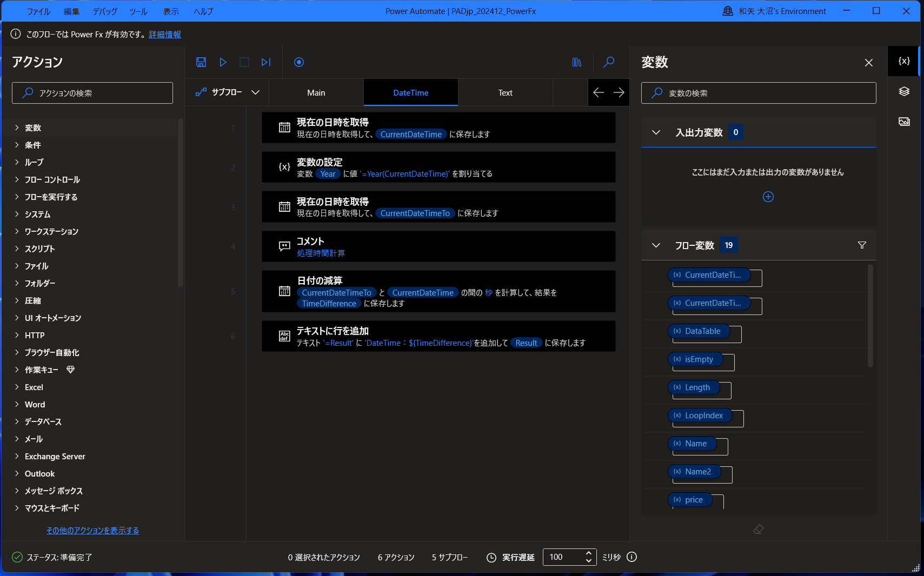This screenshot has width=924, height=576.
Task: Open the サブフロー dropdown
Action: pyautogui.click(x=228, y=92)
